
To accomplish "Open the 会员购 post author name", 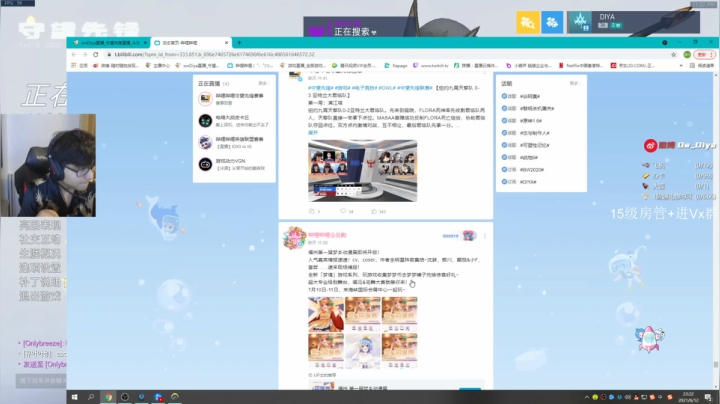I will [x=327, y=235].
